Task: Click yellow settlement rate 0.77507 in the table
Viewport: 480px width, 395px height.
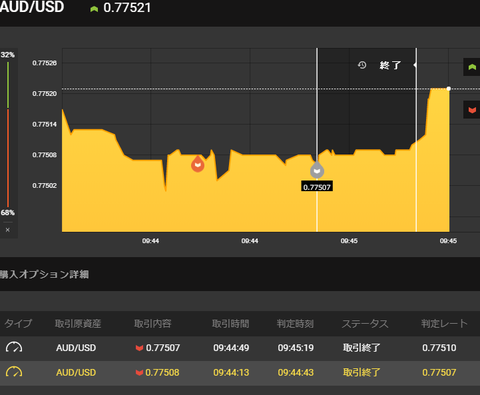Action: (439, 372)
